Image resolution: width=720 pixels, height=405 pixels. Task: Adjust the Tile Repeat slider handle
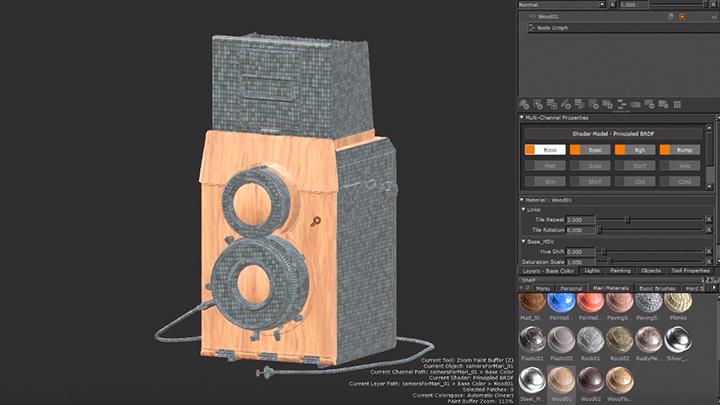point(628,219)
